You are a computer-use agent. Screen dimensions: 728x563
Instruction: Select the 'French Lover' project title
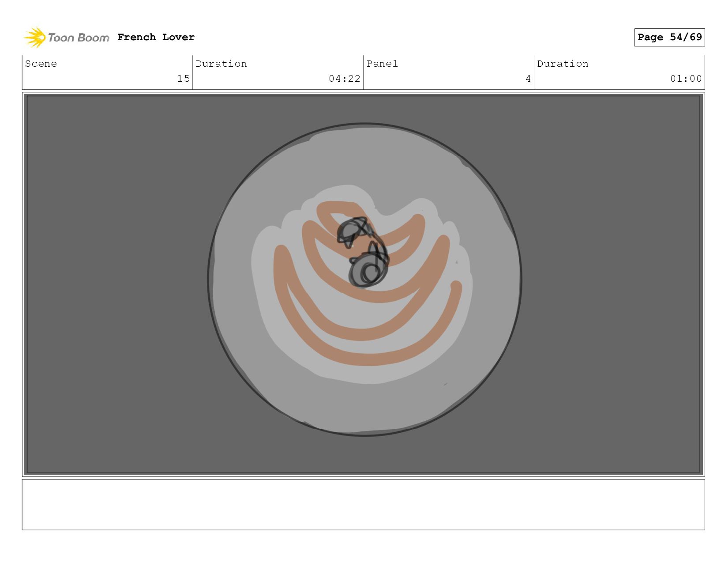[156, 37]
